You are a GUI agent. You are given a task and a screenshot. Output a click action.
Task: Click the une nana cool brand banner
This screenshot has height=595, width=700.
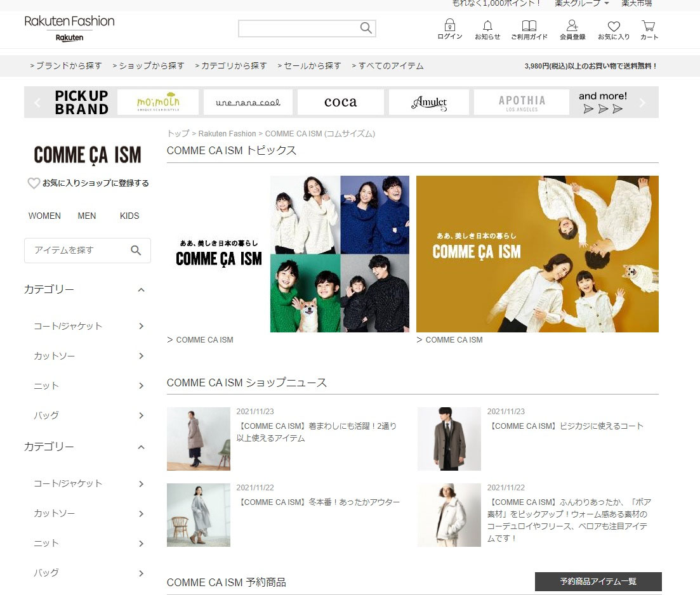[x=248, y=102]
